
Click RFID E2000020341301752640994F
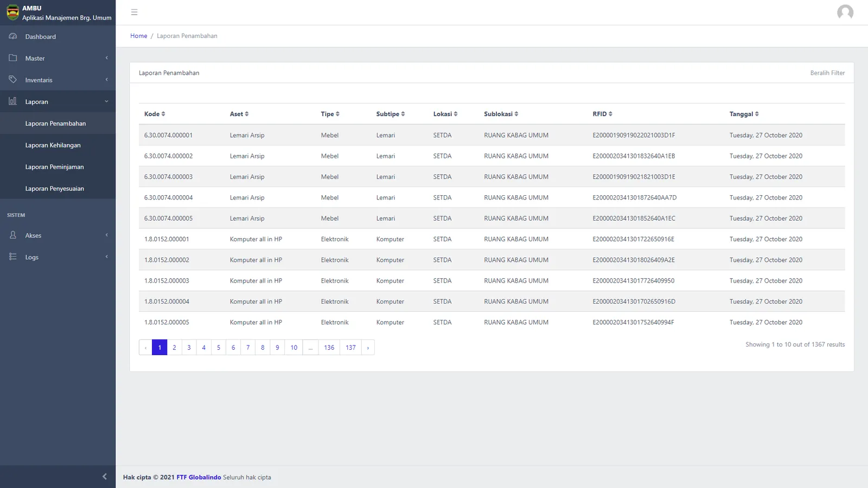click(x=633, y=322)
